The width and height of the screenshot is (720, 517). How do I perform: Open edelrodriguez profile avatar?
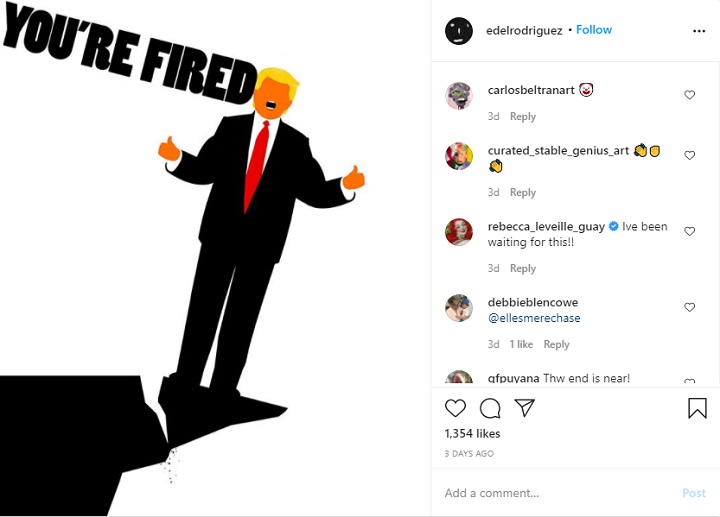pyautogui.click(x=458, y=31)
